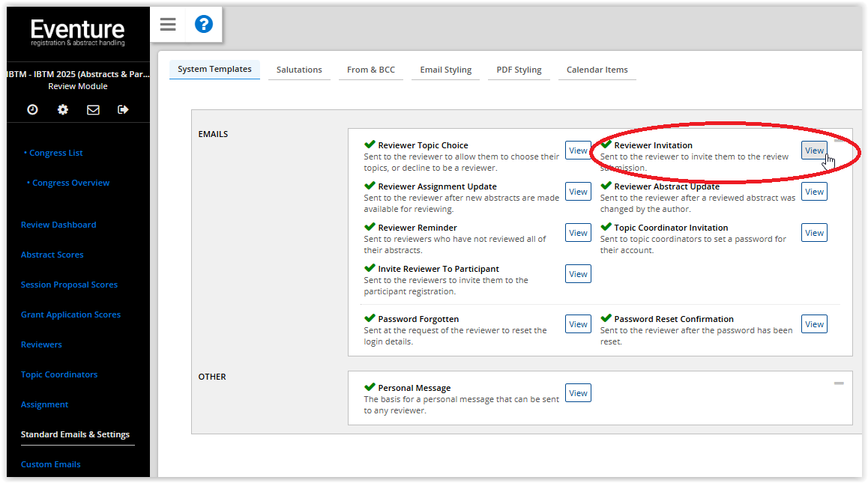Click the envelope mail icon in sidebar
868x483 pixels.
click(93, 109)
